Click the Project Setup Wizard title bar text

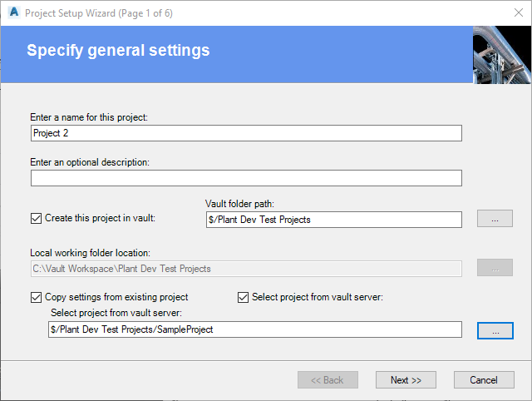click(99, 13)
